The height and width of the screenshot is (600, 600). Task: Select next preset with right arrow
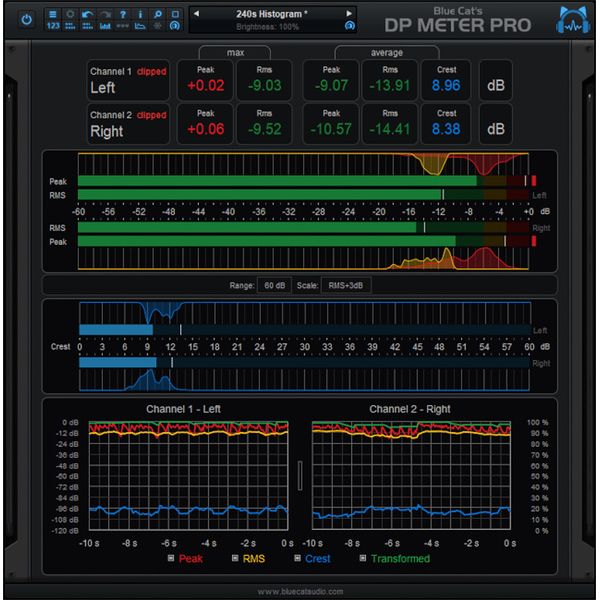point(349,13)
